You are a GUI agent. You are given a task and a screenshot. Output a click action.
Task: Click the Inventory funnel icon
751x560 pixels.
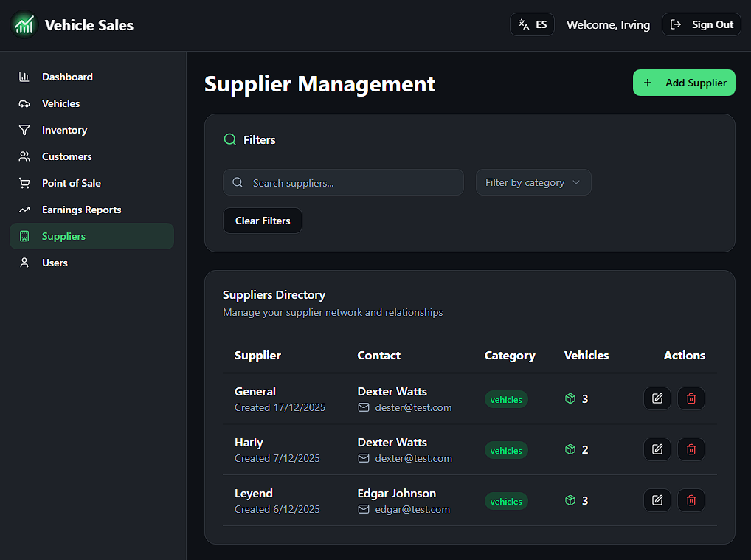24,130
